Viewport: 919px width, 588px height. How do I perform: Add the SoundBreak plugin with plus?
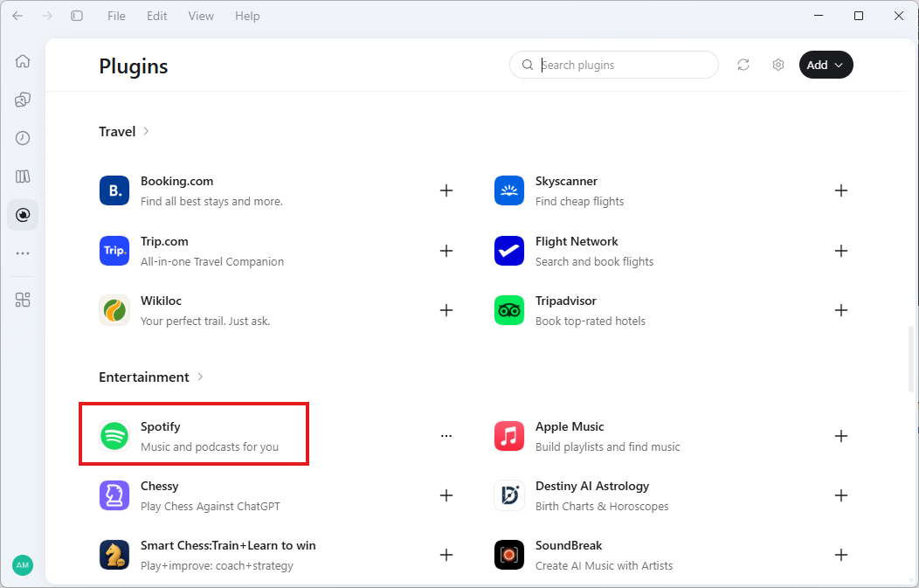click(x=841, y=555)
